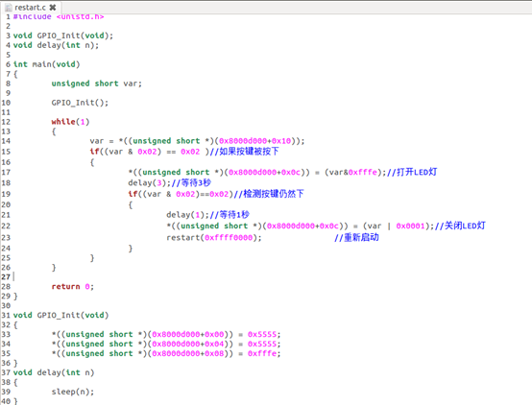Click the 0x5555 value on line 33

pyautogui.click(x=262, y=334)
